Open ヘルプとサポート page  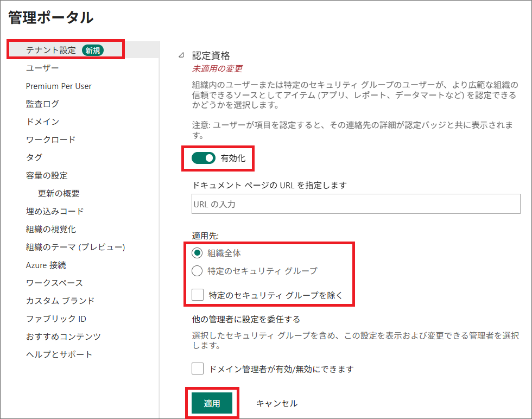pyautogui.click(x=59, y=354)
